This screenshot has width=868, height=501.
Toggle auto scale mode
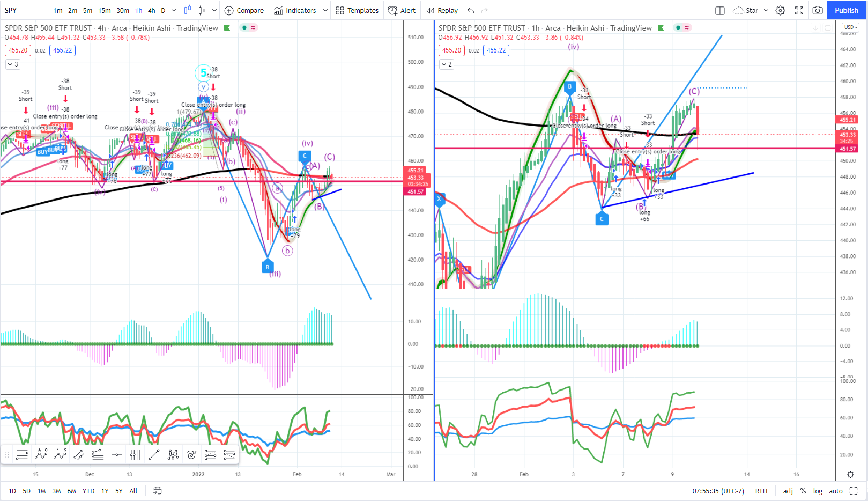tap(836, 491)
